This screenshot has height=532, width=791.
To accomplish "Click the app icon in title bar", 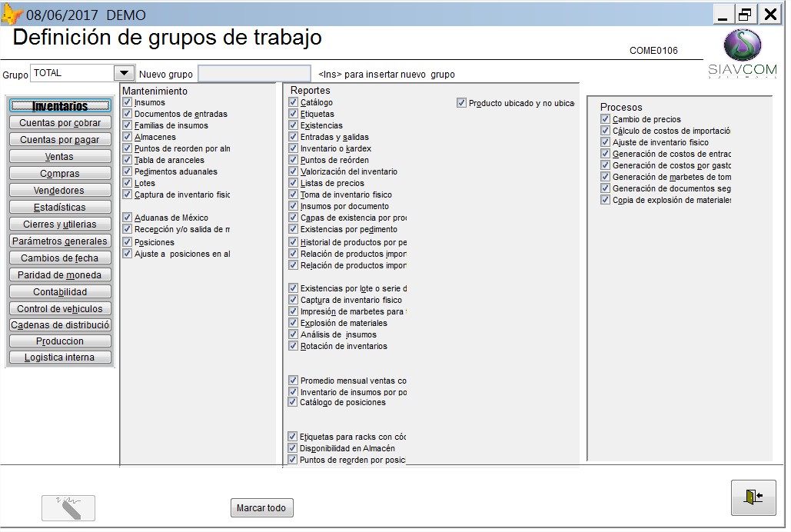I will click(x=12, y=14).
